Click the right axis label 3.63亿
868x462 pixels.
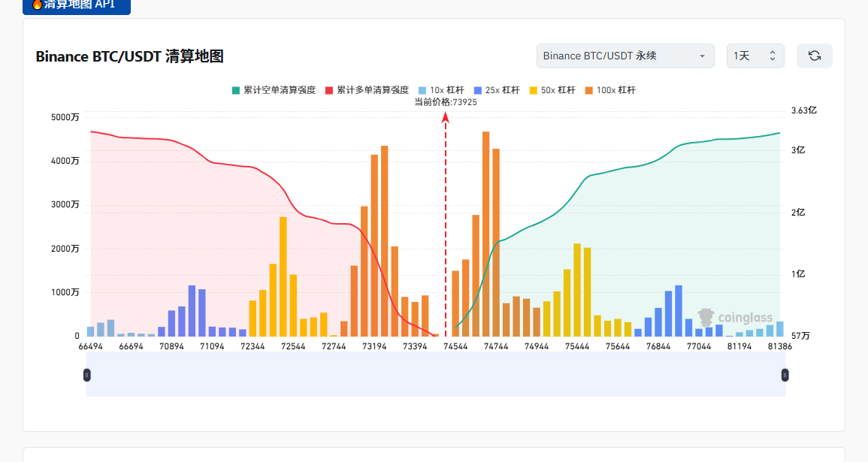pyautogui.click(x=804, y=110)
